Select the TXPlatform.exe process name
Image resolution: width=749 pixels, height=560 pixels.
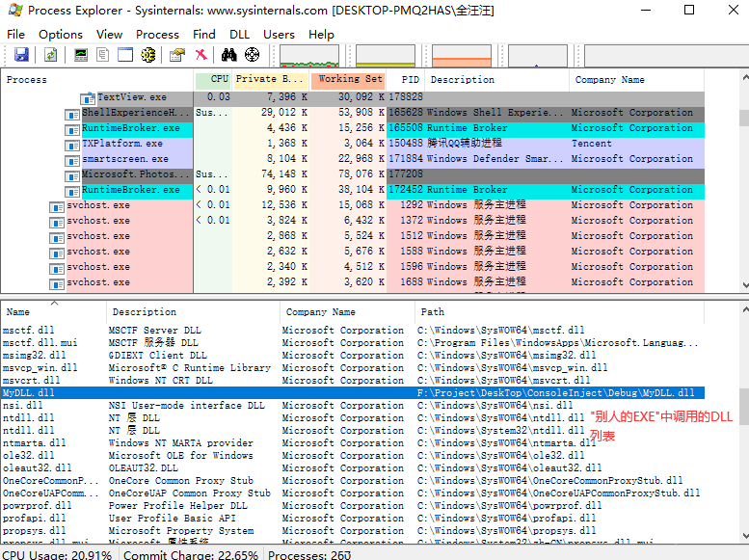(122, 144)
